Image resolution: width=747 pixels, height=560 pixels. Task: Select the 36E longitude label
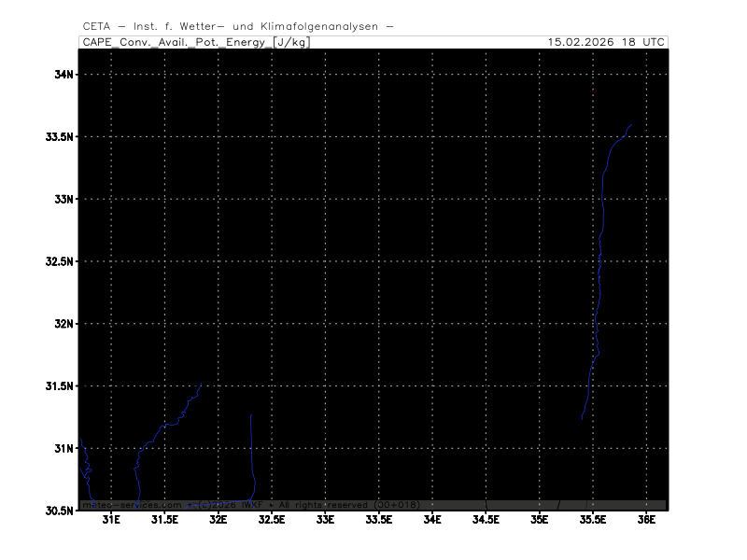click(646, 520)
